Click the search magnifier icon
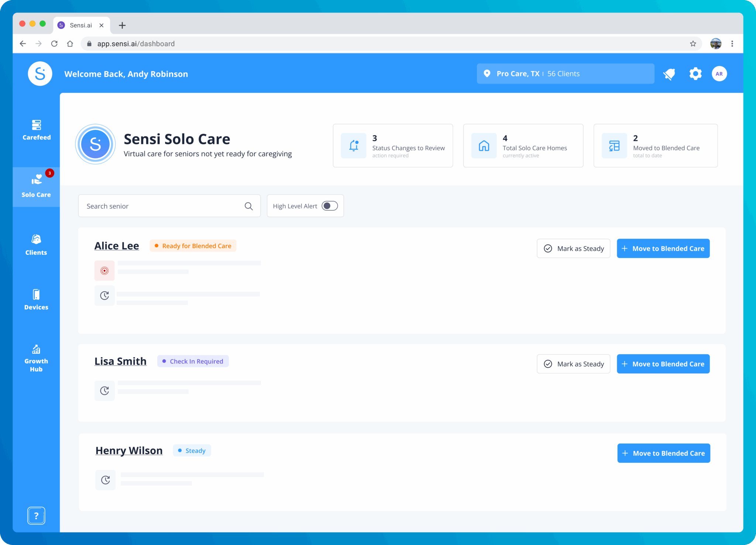The image size is (756, 545). tap(248, 206)
